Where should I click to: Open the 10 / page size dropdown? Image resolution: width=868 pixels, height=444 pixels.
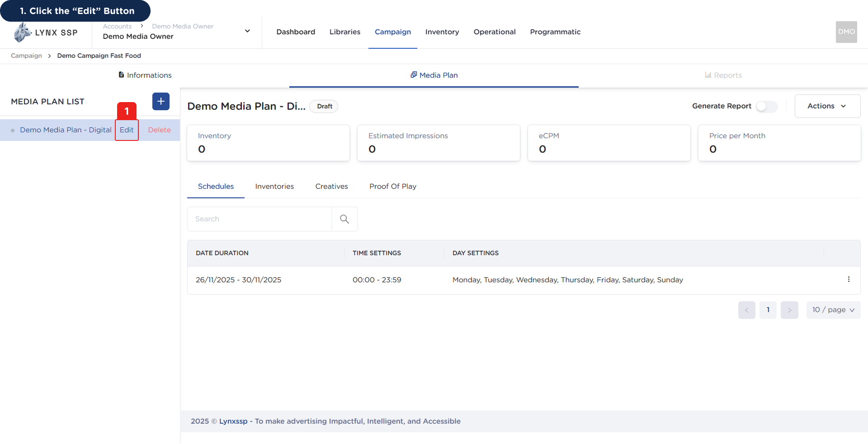coord(833,310)
